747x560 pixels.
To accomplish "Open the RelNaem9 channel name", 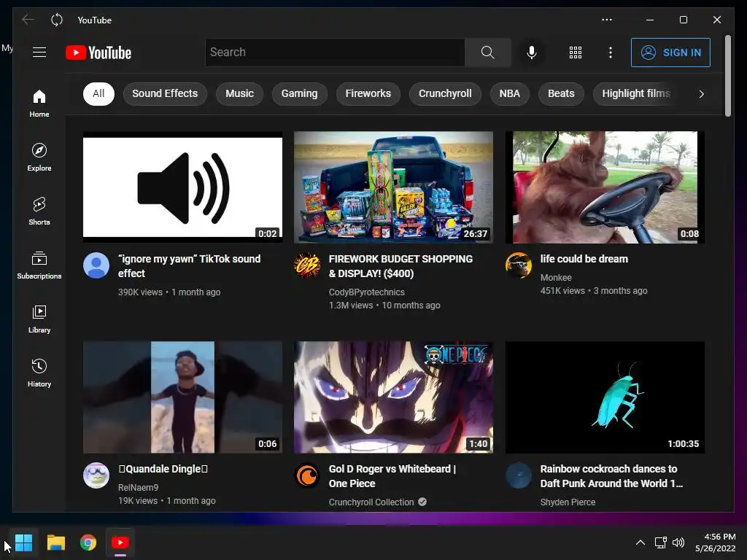I will 138,488.
